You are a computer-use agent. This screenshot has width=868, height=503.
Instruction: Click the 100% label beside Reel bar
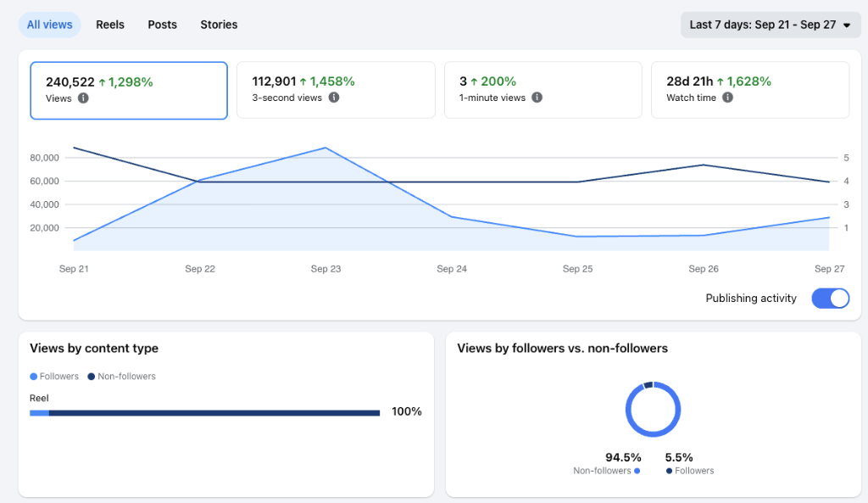coord(406,411)
